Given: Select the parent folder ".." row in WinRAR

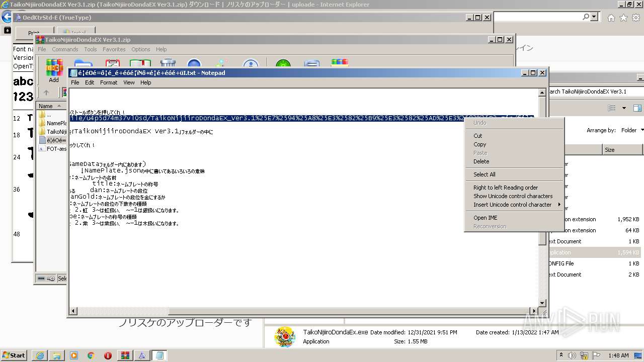Looking at the screenshot, I should pyautogui.click(x=53, y=115).
